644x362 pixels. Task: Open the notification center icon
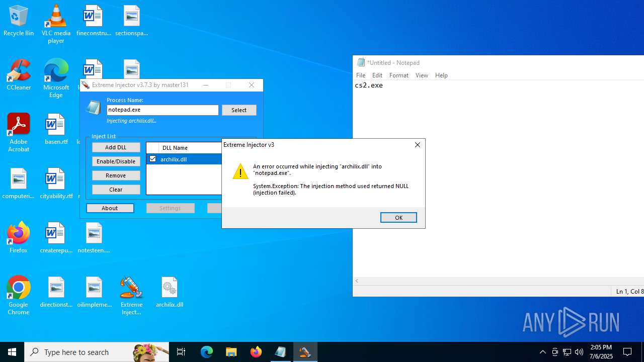point(627,352)
